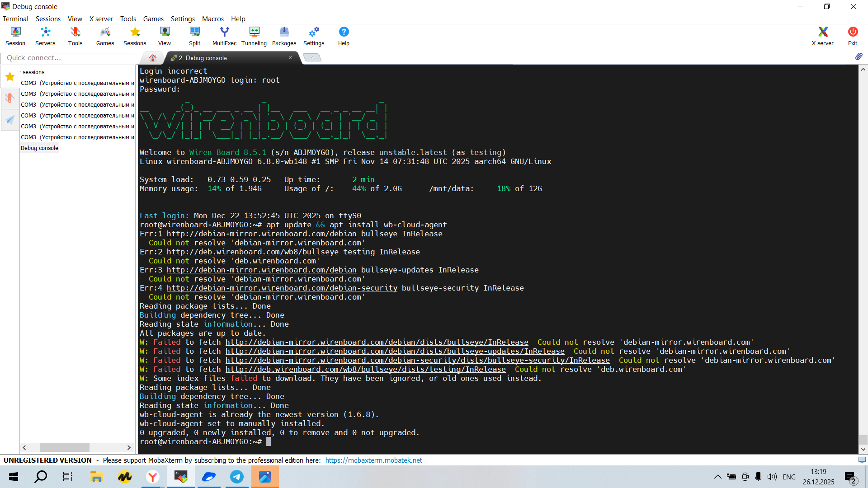
Task: Select the star Sessions sidebar tab
Action: pos(10,76)
